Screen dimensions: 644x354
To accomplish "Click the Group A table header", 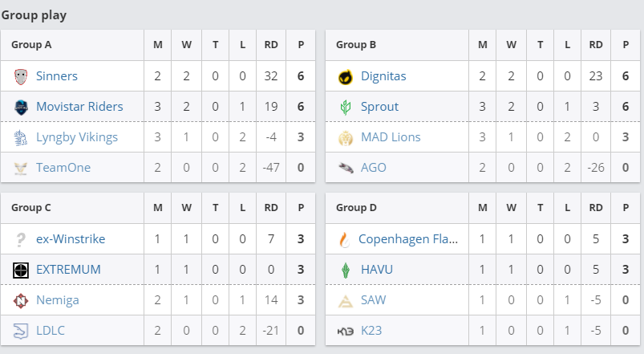I will [x=31, y=45].
